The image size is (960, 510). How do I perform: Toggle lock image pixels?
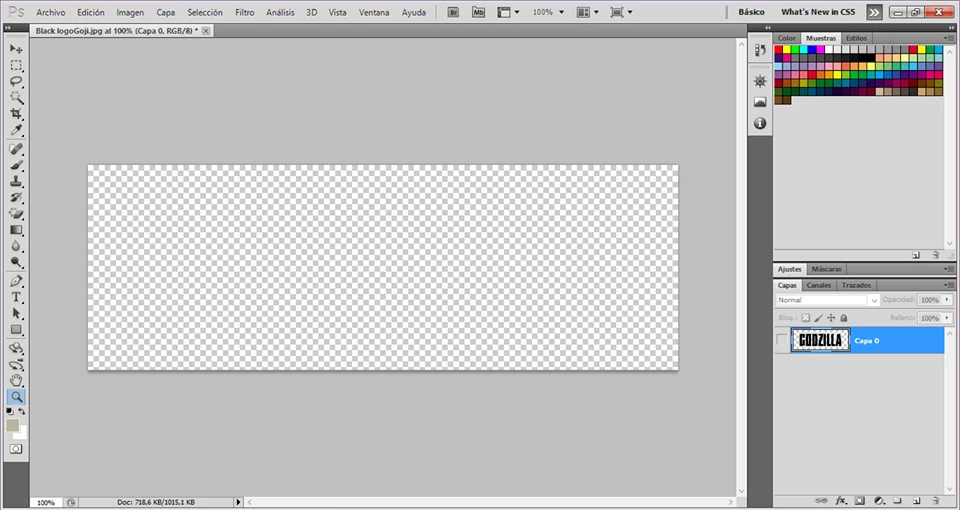[819, 318]
